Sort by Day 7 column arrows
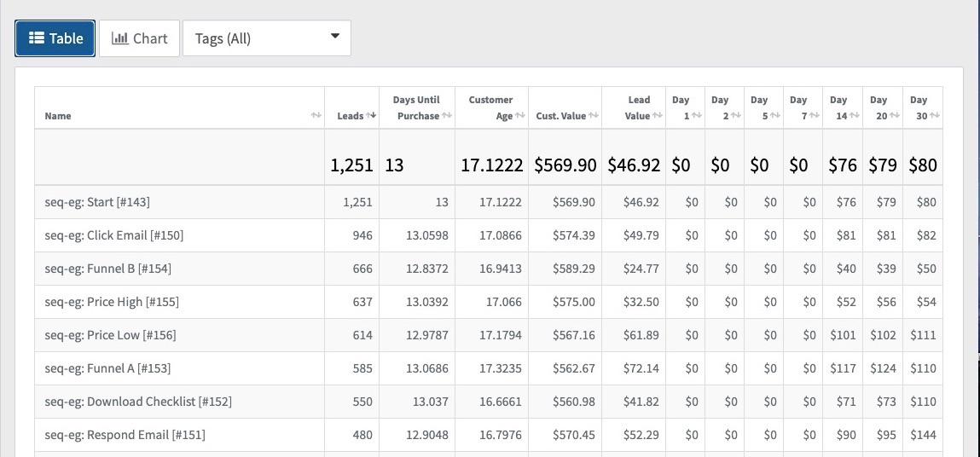Screen dimensions: 980x457 click(x=815, y=115)
